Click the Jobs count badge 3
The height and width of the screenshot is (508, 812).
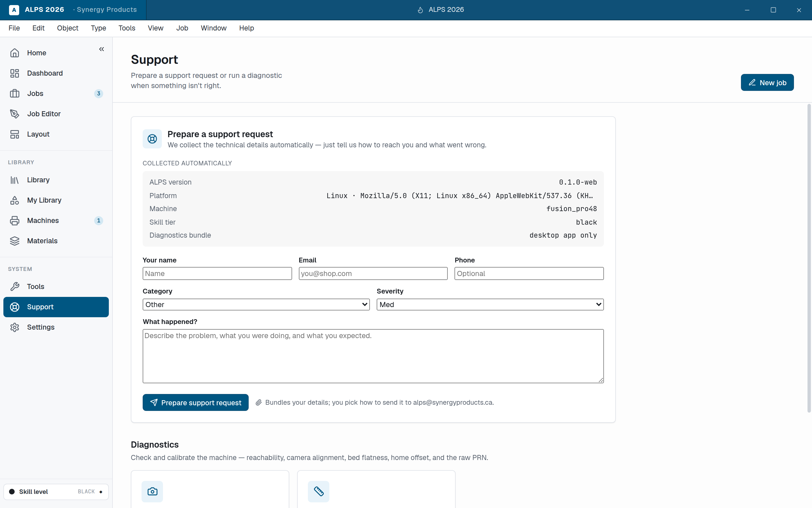98,93
